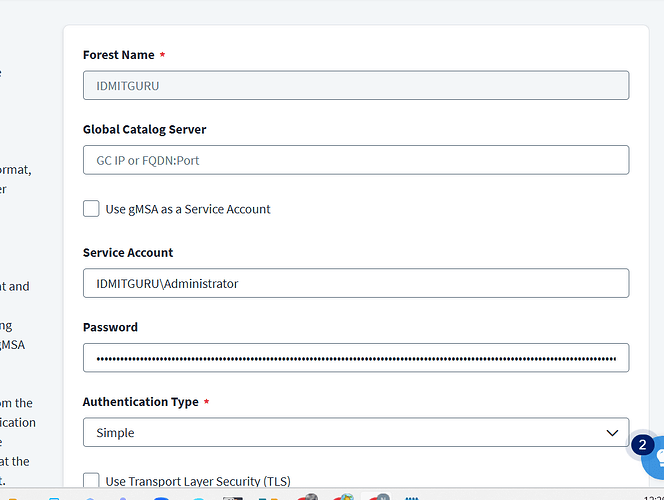This screenshot has height=500, width=664.
Task: Click the red asterisk beside Forest Name
Action: pyautogui.click(x=163, y=54)
